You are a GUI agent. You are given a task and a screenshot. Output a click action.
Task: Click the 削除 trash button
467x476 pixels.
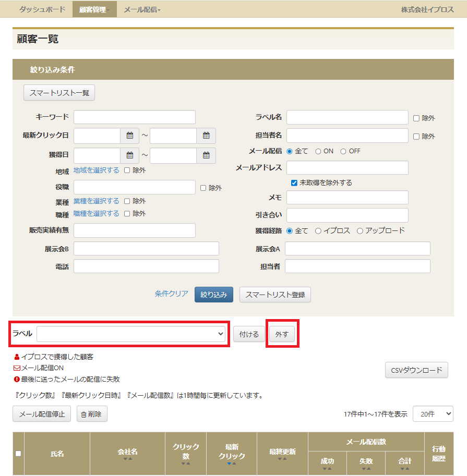(x=92, y=414)
